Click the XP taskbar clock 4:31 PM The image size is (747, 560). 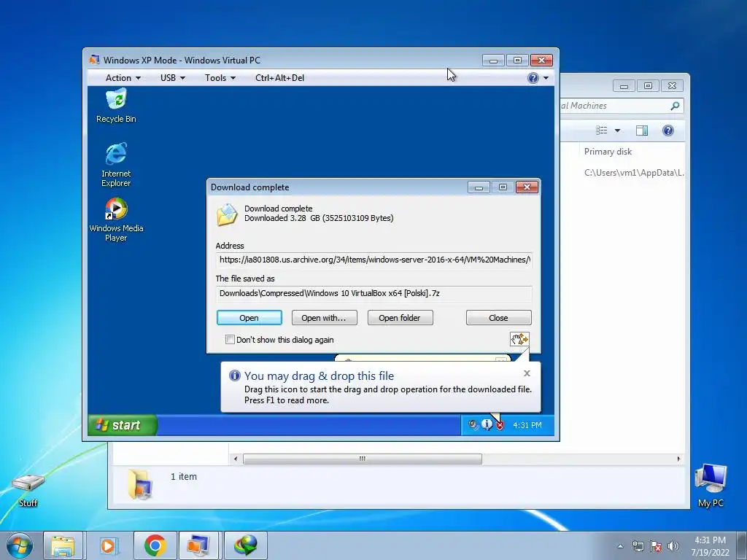[x=527, y=425]
